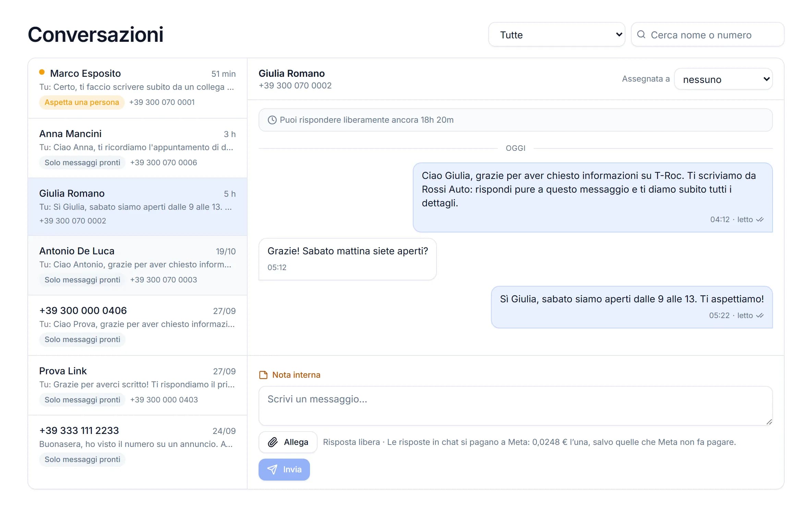
Task: Open the Tutte filter dropdown
Action: tap(557, 35)
